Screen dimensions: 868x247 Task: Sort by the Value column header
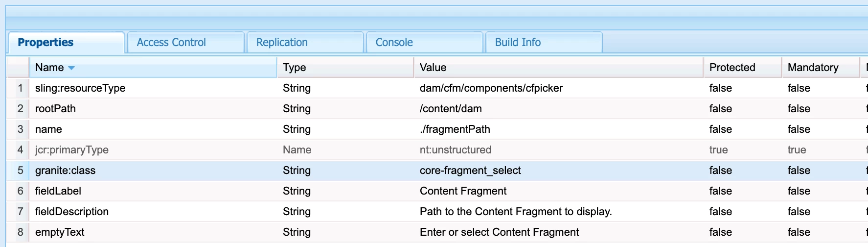[x=433, y=68]
